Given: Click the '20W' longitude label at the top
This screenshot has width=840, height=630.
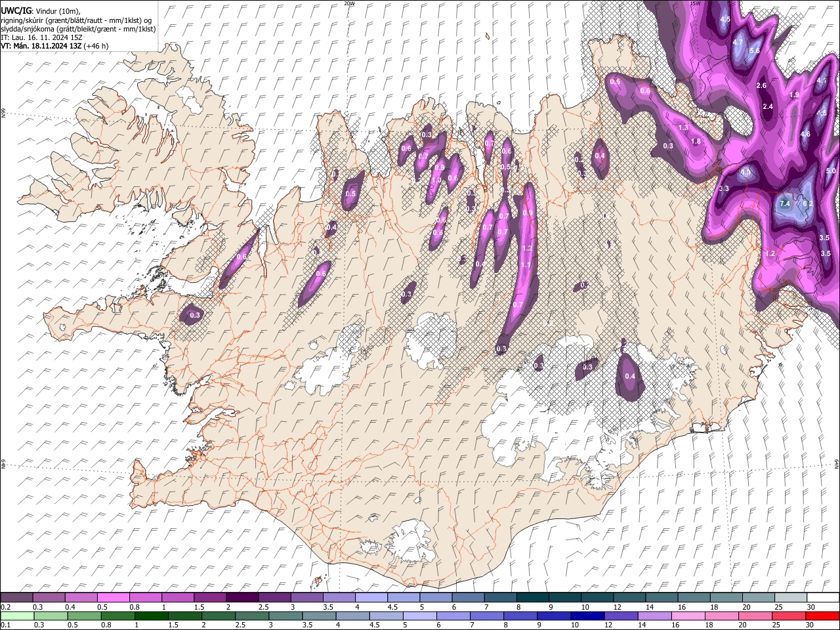Looking at the screenshot, I should (348, 3).
